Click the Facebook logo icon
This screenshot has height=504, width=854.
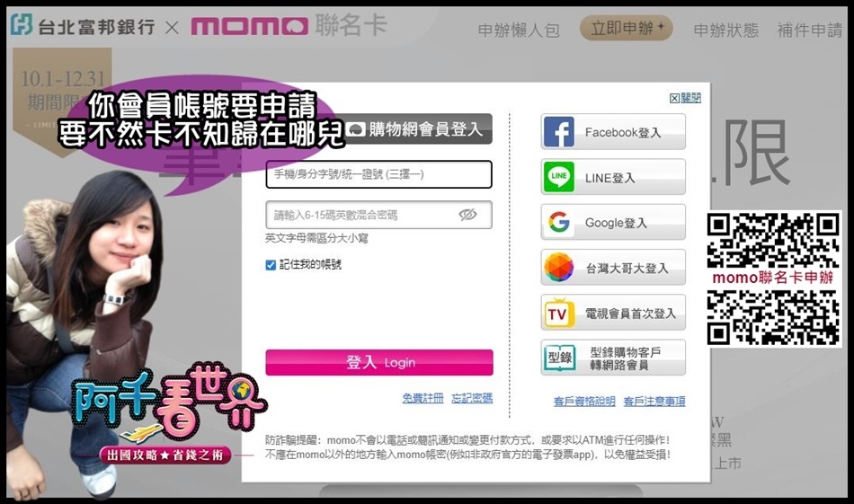pos(559,132)
